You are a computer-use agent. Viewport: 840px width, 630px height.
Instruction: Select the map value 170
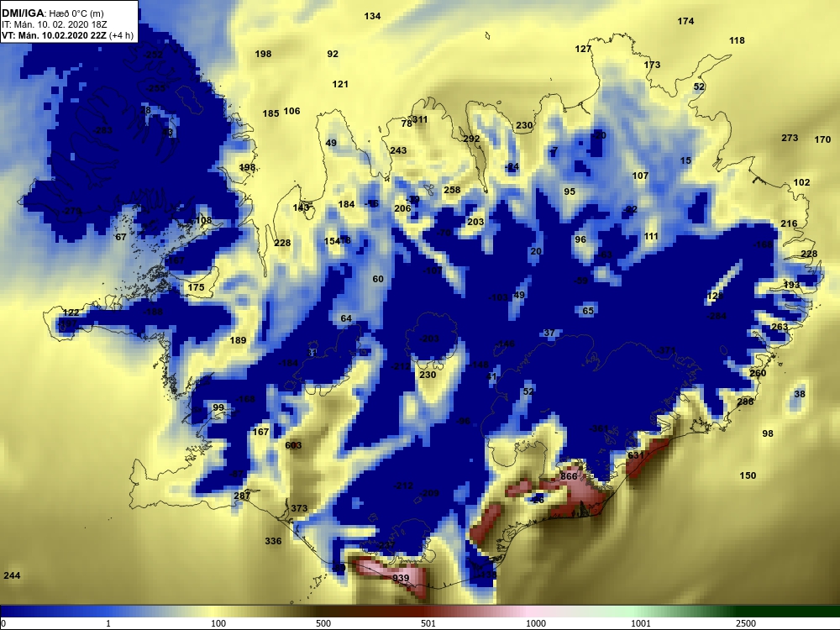click(823, 139)
